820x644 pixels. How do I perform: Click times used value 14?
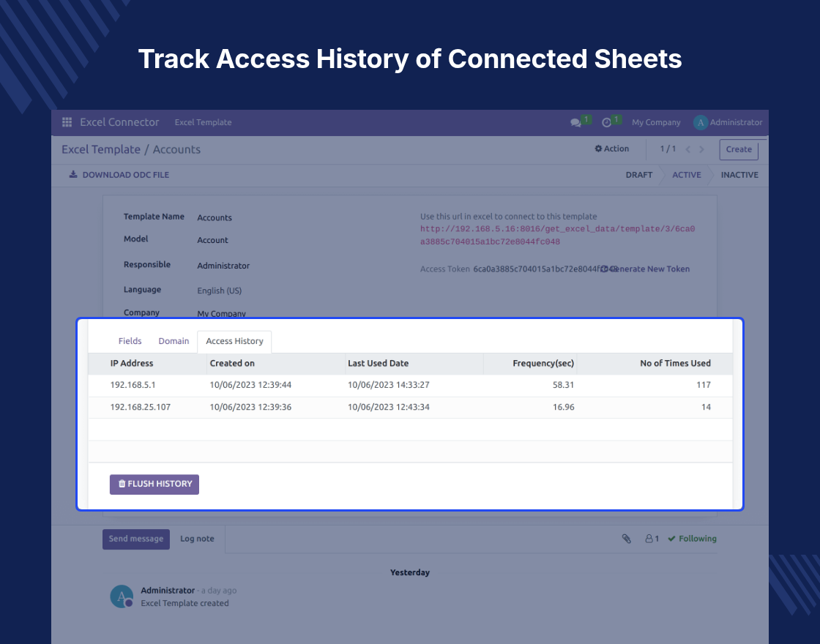(x=706, y=407)
